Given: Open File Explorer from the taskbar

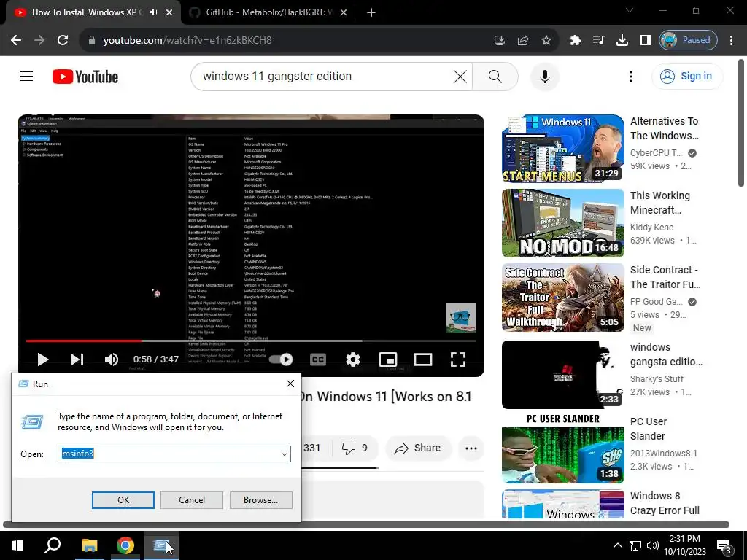Looking at the screenshot, I should click(89, 545).
